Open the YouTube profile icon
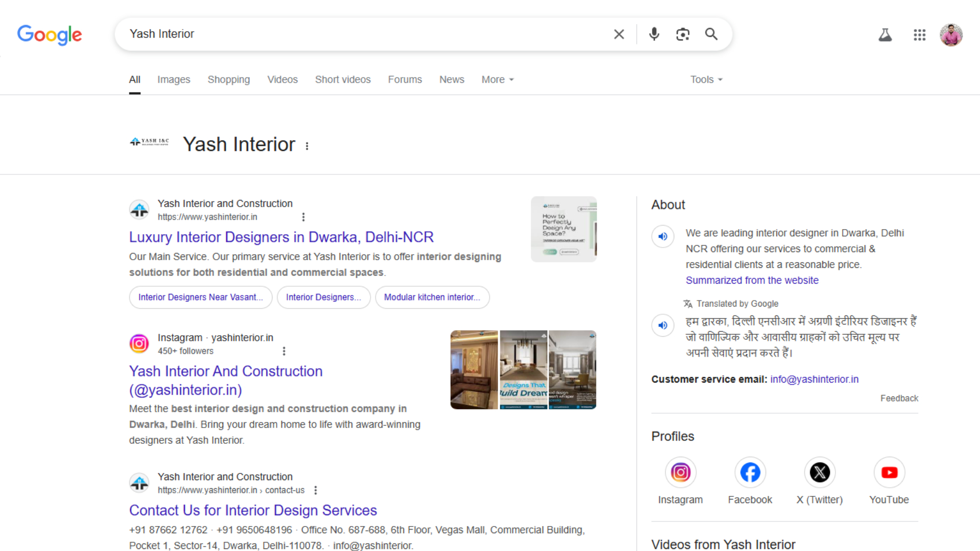 (x=889, y=472)
